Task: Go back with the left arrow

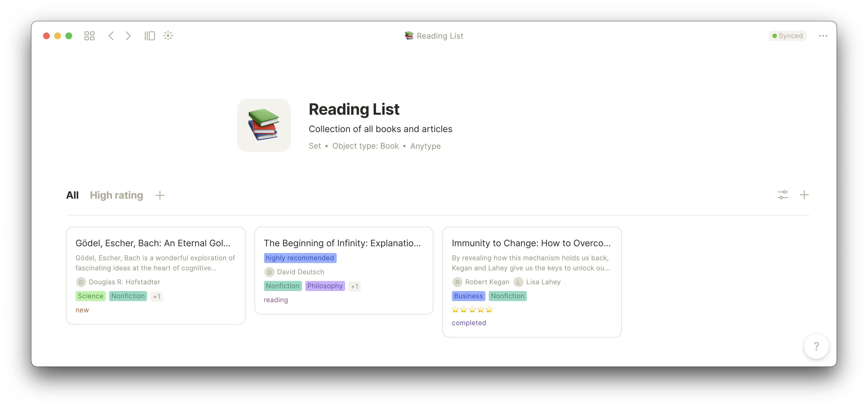Action: click(x=111, y=36)
